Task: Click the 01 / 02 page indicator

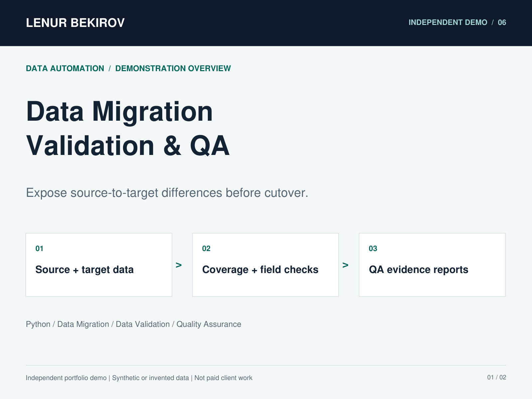Action: pos(497,377)
